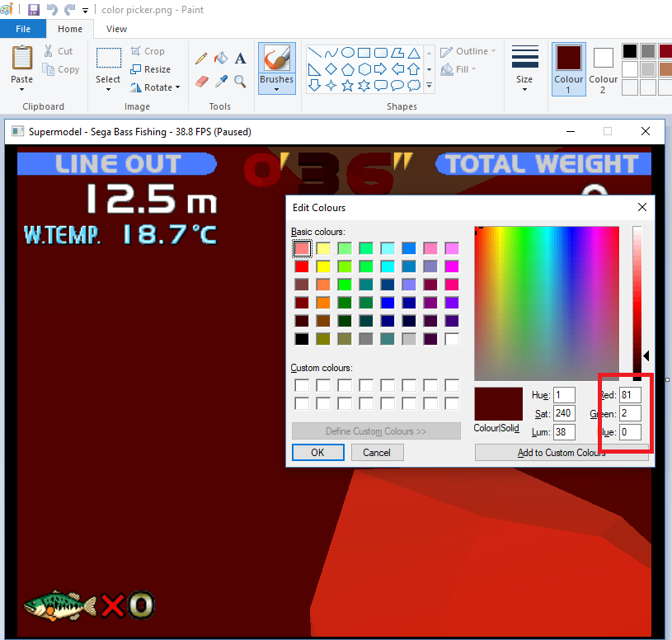
Task: Pick the bright red basic colour
Action: (302, 266)
